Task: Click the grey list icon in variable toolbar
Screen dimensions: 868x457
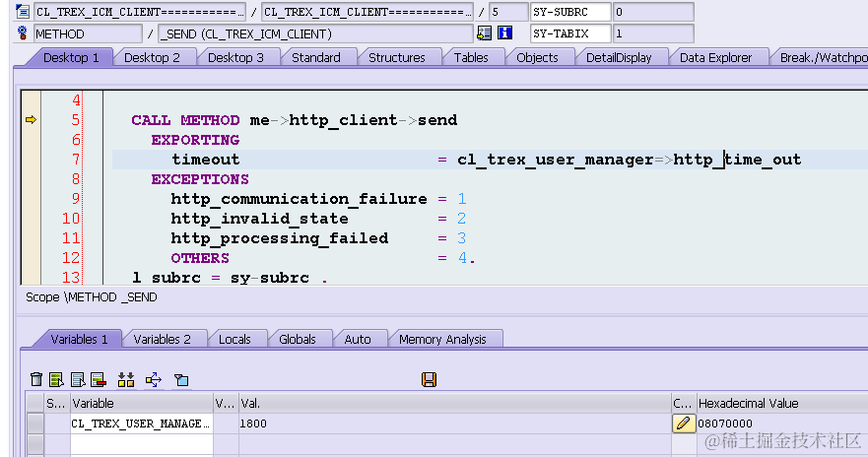Action: point(78,379)
